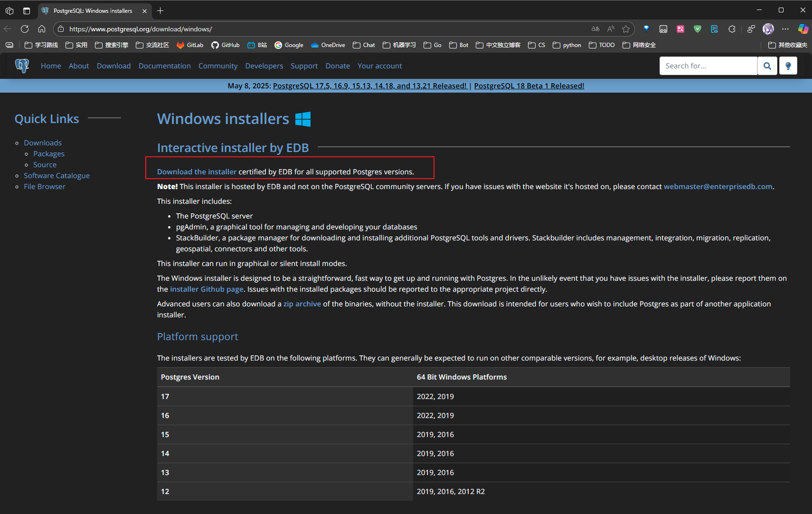Open the Home nav item
Viewport: 812px width, 514px height.
coord(51,66)
